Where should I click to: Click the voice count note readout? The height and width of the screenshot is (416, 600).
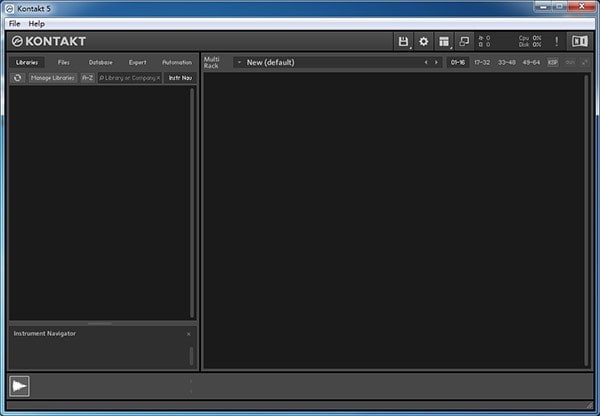pyautogui.click(x=484, y=38)
